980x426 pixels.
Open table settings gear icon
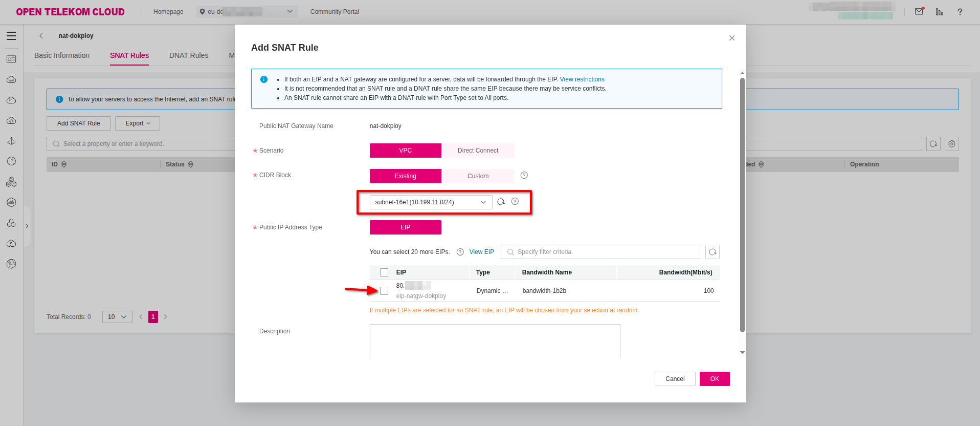951,144
